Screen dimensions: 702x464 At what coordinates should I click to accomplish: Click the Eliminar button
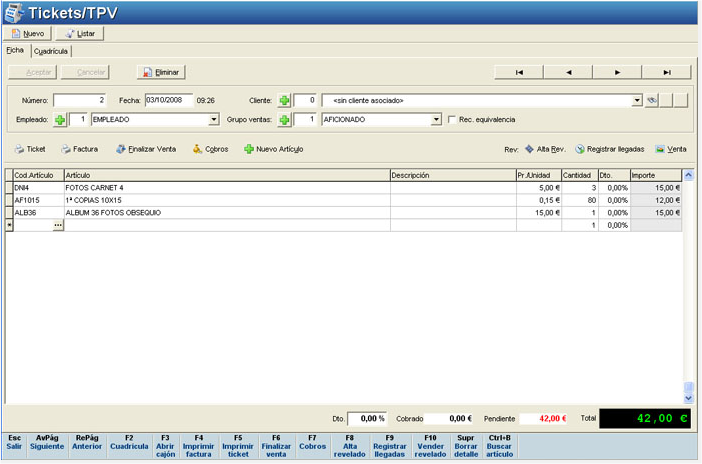(x=161, y=72)
